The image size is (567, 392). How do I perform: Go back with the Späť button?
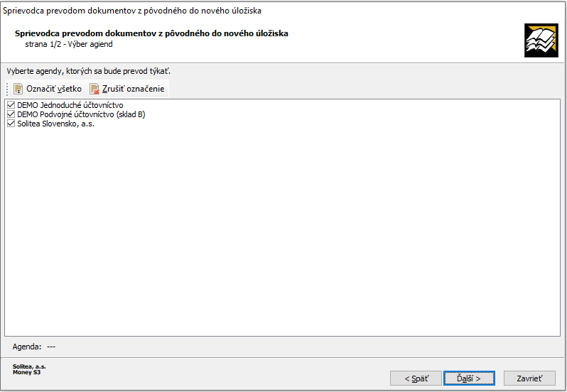coord(416,379)
